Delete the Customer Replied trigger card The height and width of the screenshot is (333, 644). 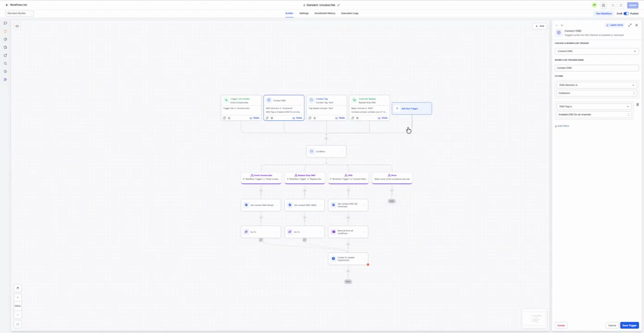point(357,118)
